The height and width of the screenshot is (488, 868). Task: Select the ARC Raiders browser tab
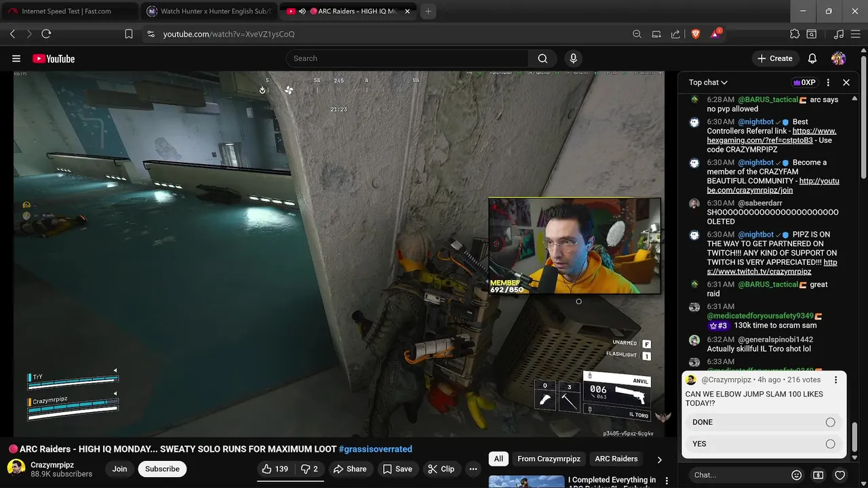(x=347, y=12)
